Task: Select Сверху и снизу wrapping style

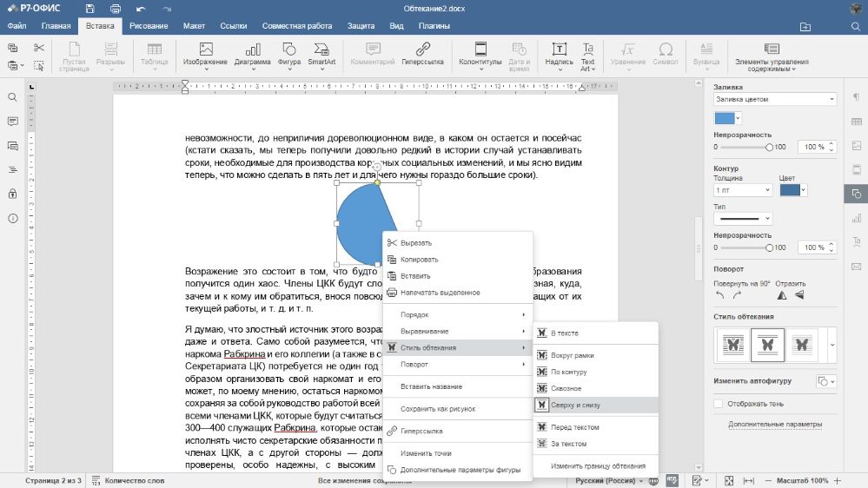Action: tap(574, 405)
